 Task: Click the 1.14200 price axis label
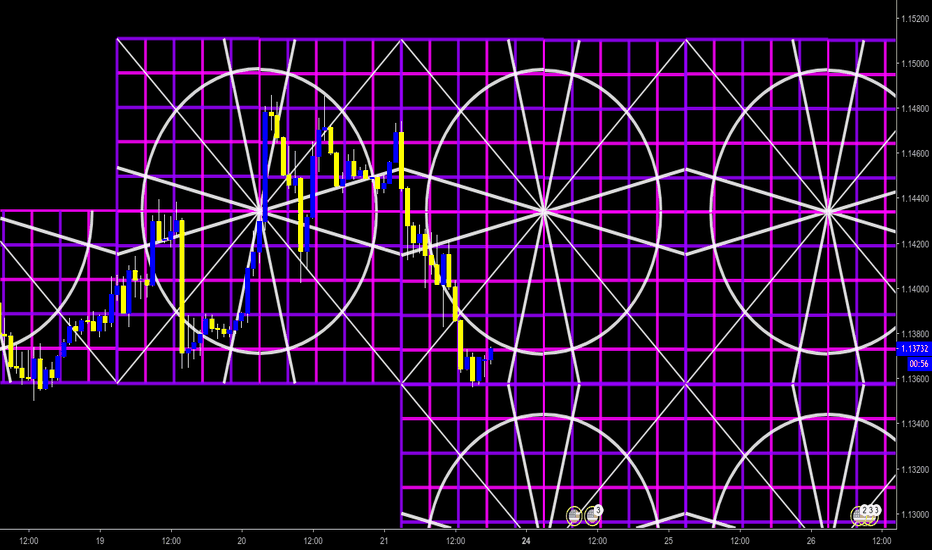915,244
